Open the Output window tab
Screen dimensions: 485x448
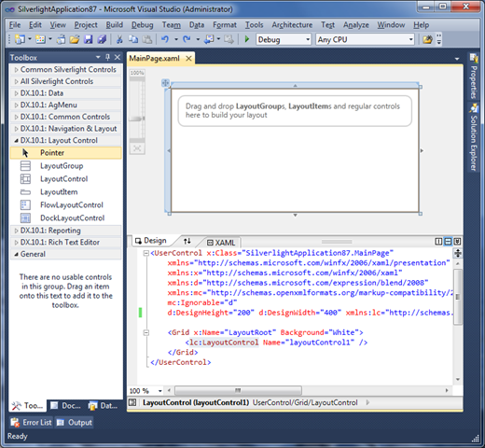[x=75, y=423]
